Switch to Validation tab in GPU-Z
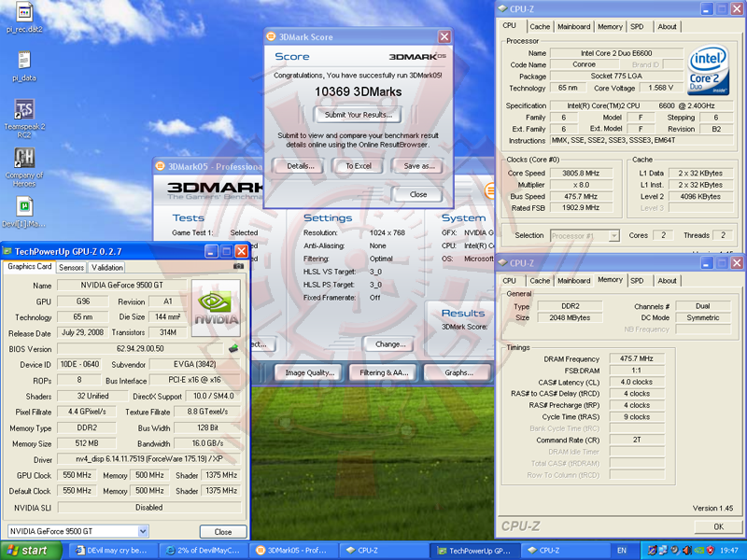Image resolution: width=747 pixels, height=560 pixels. (106, 268)
